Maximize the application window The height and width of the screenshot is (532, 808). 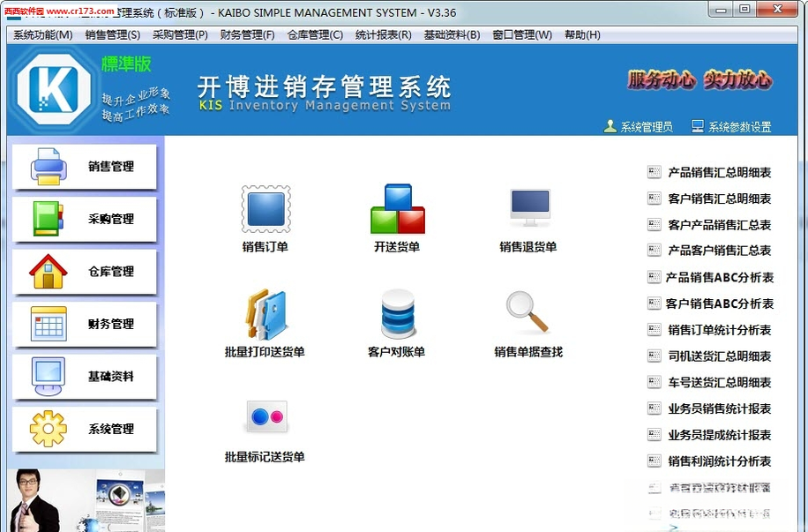[744, 9]
